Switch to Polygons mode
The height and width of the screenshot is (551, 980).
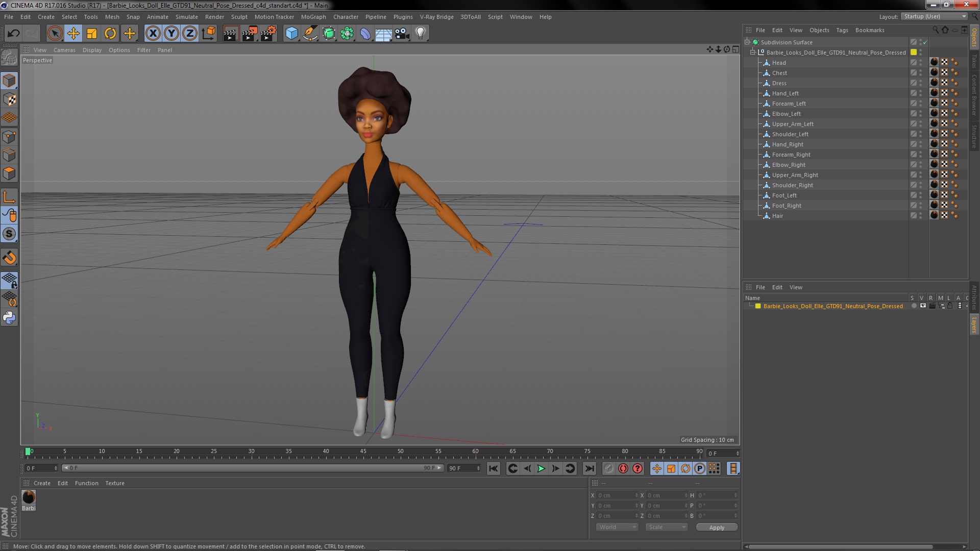[x=9, y=173]
